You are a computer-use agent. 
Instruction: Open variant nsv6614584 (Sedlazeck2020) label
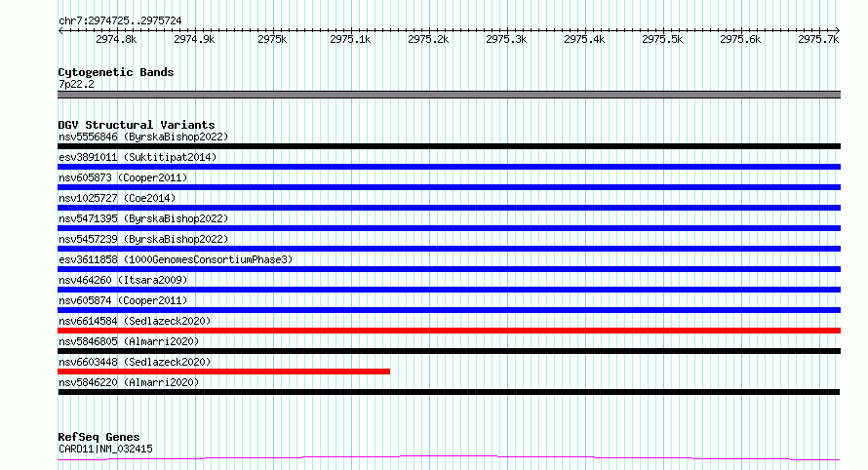(135, 321)
